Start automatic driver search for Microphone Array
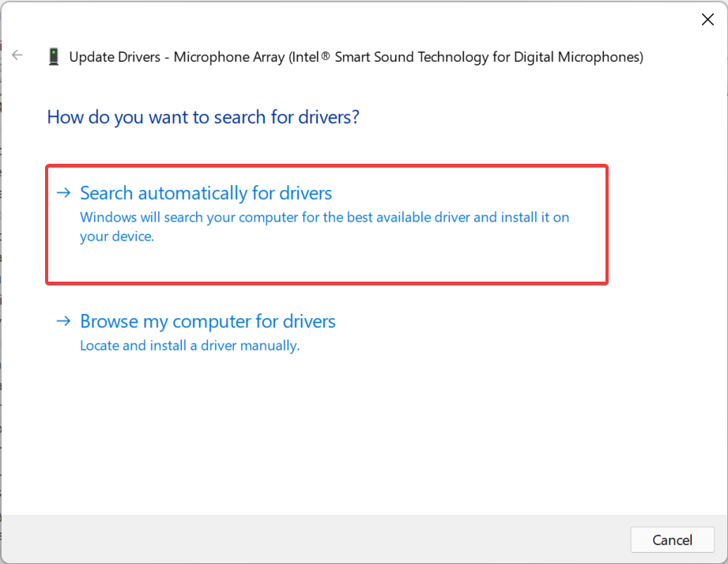The height and width of the screenshot is (564, 728). [x=205, y=192]
